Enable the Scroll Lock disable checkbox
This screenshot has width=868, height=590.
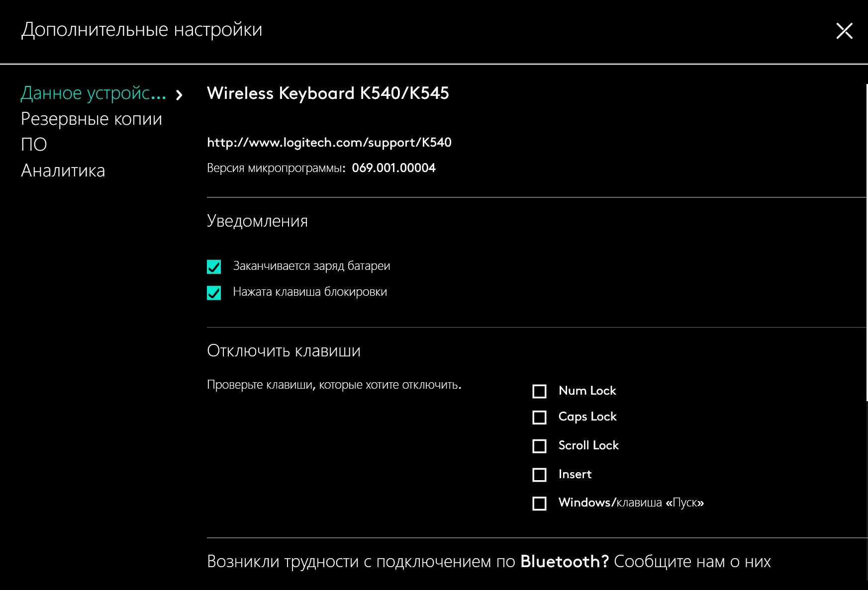pos(539,446)
